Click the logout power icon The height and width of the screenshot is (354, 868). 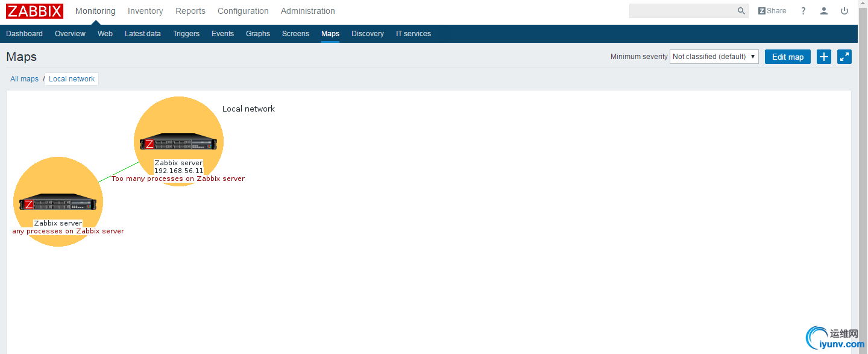click(844, 11)
